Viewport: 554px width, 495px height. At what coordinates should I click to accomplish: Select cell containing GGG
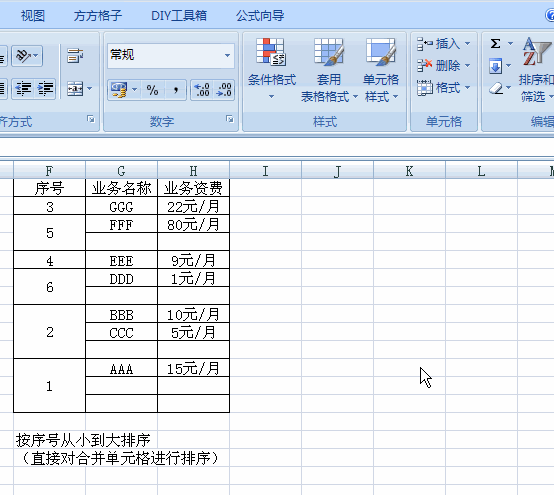coord(122,206)
